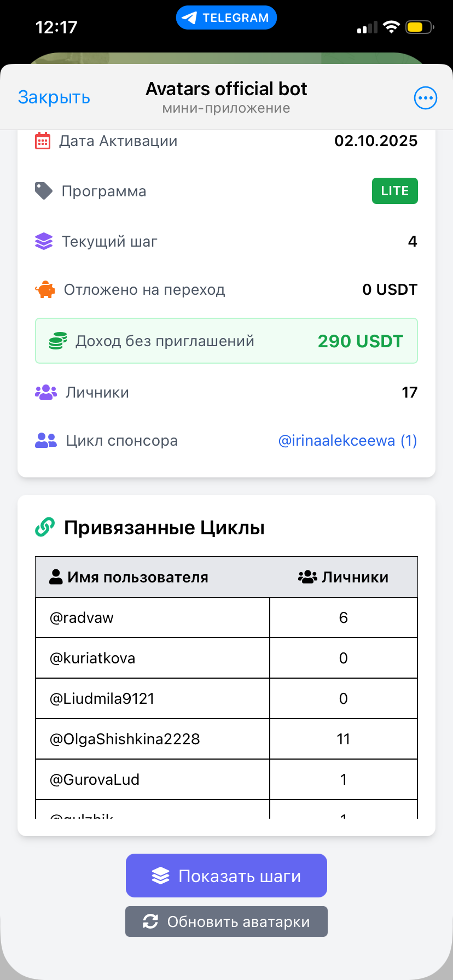Tap the calendar icon beside Дата Активации
453x980 pixels.
pyautogui.click(x=43, y=141)
